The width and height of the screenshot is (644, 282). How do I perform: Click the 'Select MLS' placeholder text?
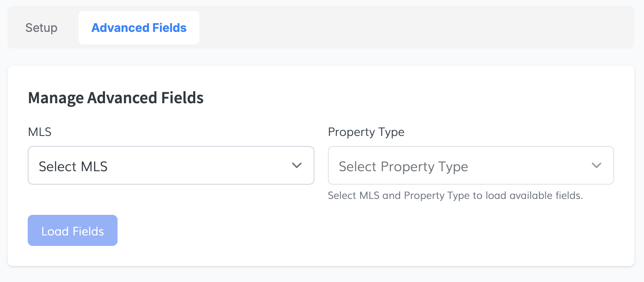click(x=73, y=167)
